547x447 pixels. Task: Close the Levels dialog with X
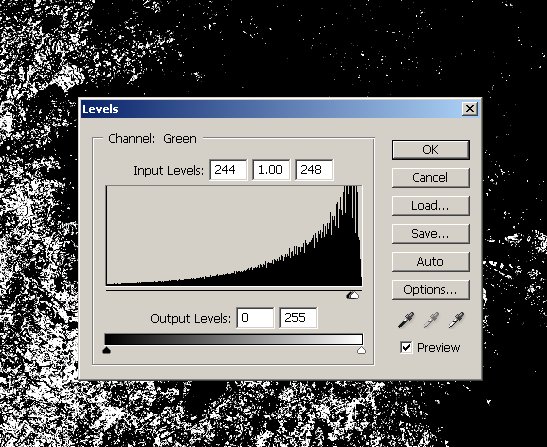tap(470, 109)
